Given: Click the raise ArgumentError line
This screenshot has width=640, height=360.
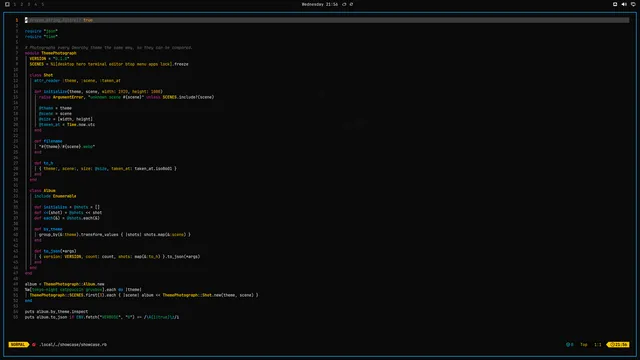Looking at the screenshot, I should coord(127,97).
